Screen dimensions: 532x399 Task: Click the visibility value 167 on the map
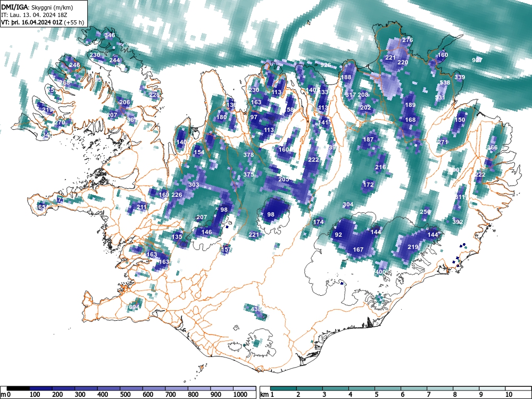pos(358,250)
